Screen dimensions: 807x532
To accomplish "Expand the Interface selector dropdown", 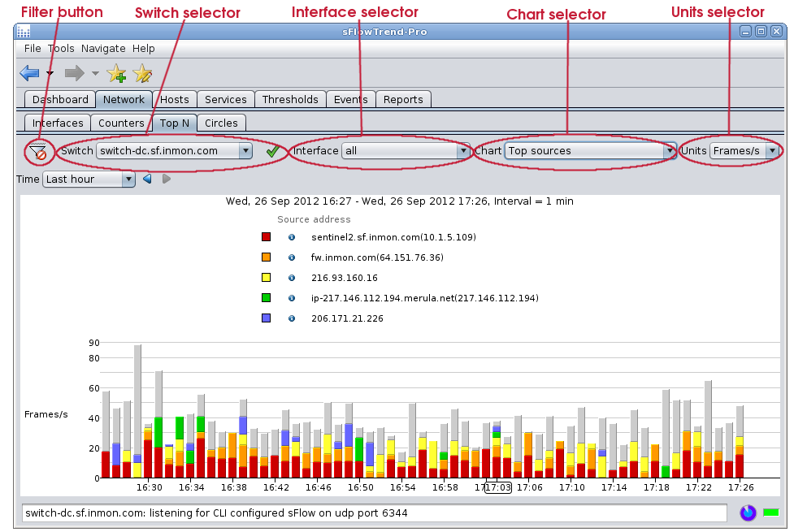I will coord(406,151).
